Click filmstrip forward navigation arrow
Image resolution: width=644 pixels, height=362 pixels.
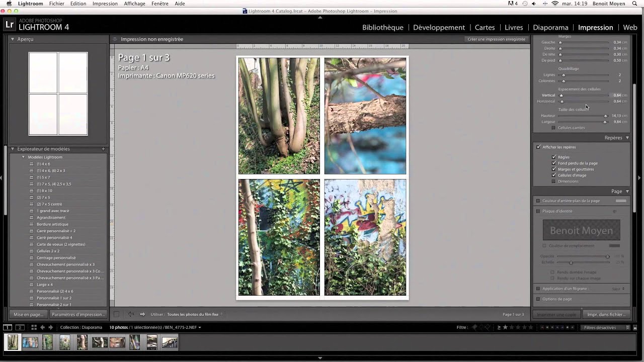click(50, 327)
